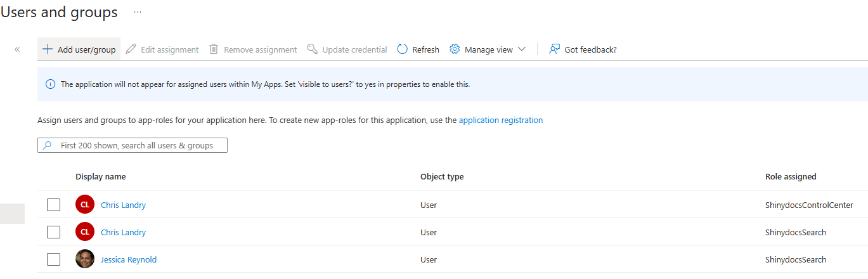Click the info icon in the banner
The height and width of the screenshot is (279, 868).
51,84
